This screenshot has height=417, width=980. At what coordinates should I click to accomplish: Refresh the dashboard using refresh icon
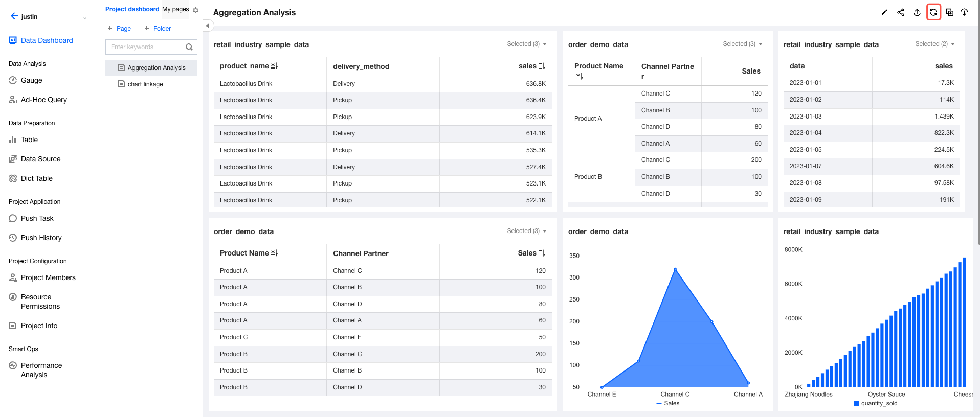click(x=933, y=12)
